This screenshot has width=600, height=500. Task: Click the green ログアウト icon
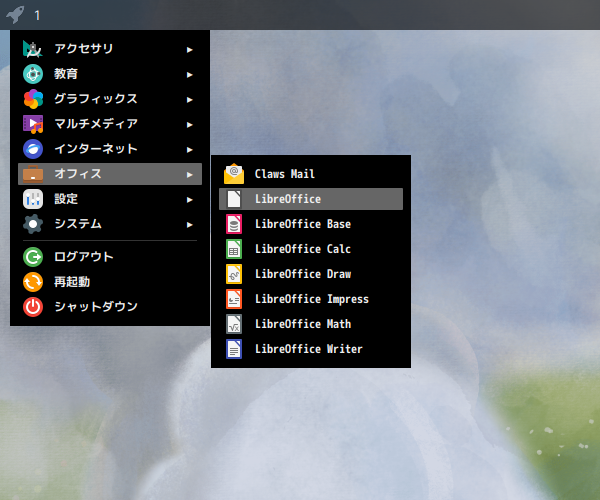coord(33,257)
